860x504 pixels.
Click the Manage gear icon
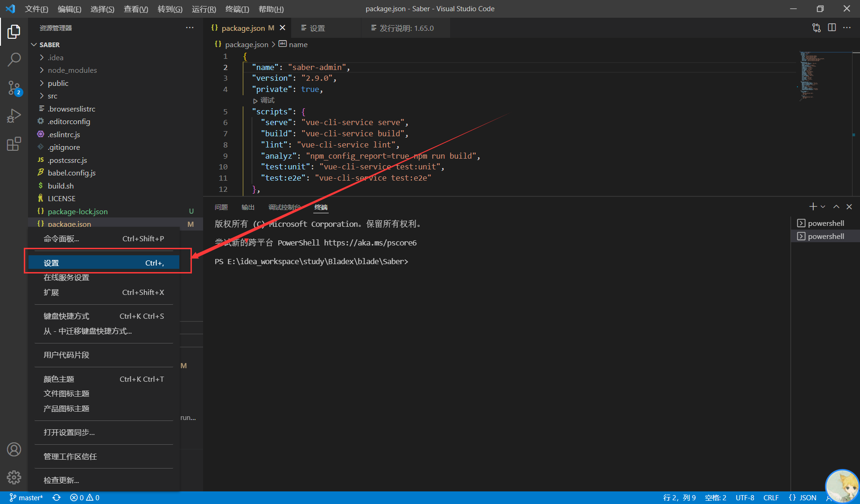[14, 477]
